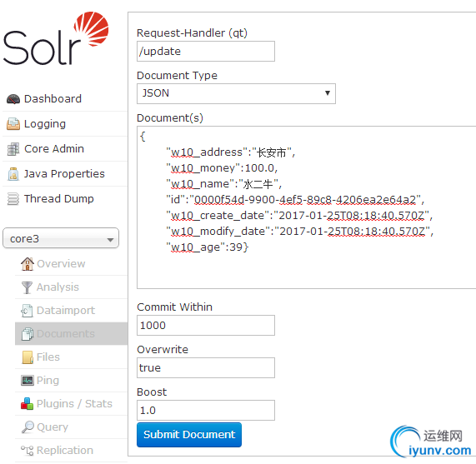Click the Thread Dump stack icon
476x464 pixels.
click(x=13, y=198)
